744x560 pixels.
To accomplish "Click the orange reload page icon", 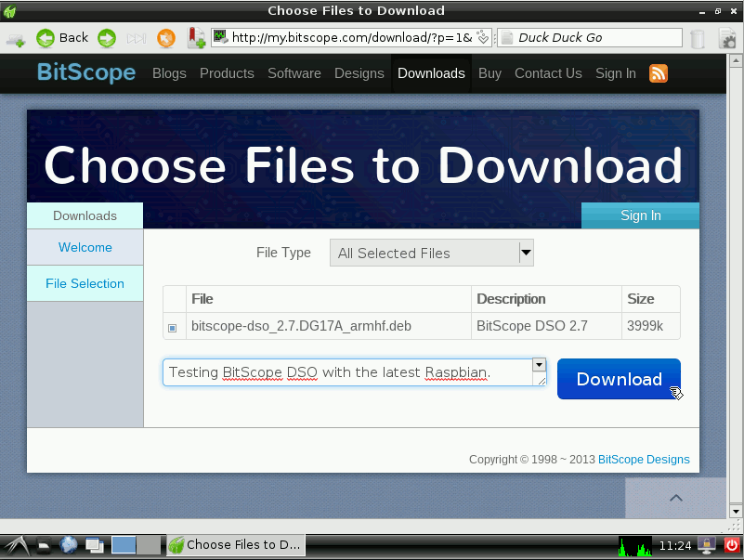I will coord(166,38).
